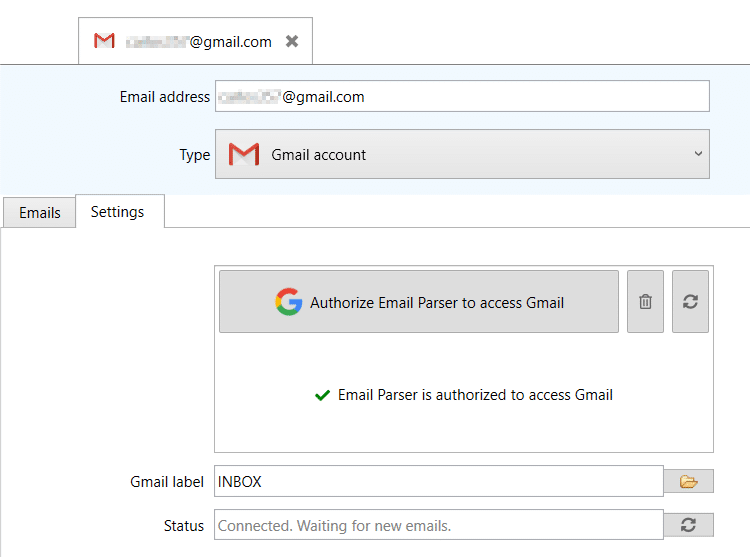Click the green authorized checkmark

click(322, 395)
